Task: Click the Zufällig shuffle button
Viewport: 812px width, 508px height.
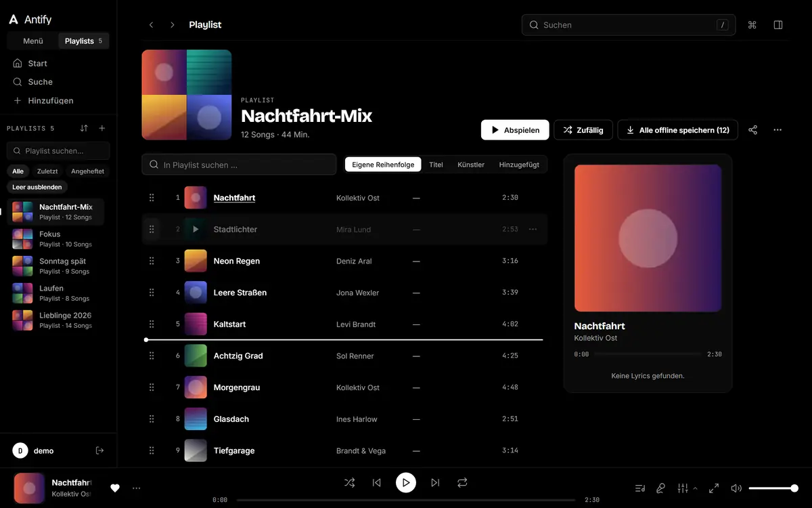Action: pyautogui.click(x=583, y=130)
